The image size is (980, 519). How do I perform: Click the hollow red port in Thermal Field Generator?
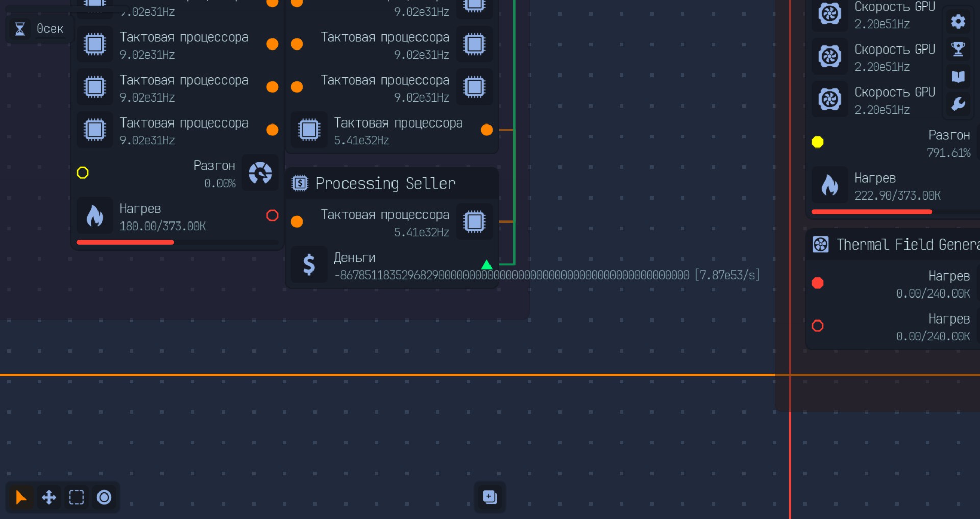(818, 326)
